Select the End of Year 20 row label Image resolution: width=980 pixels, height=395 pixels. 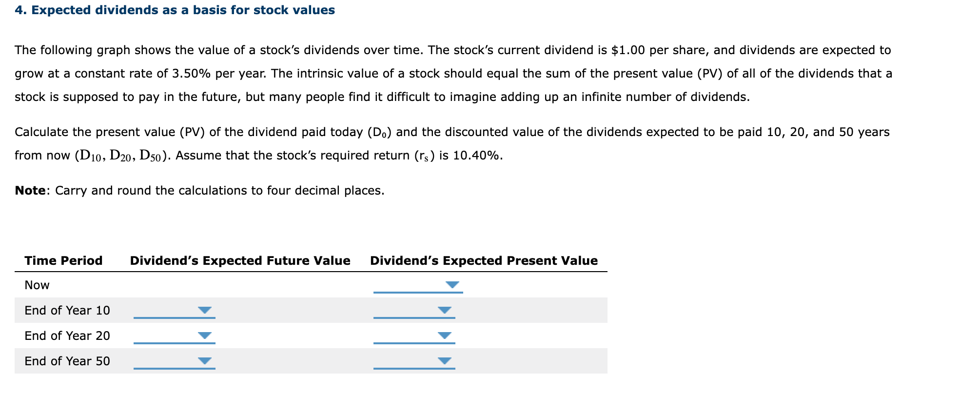[x=67, y=336]
